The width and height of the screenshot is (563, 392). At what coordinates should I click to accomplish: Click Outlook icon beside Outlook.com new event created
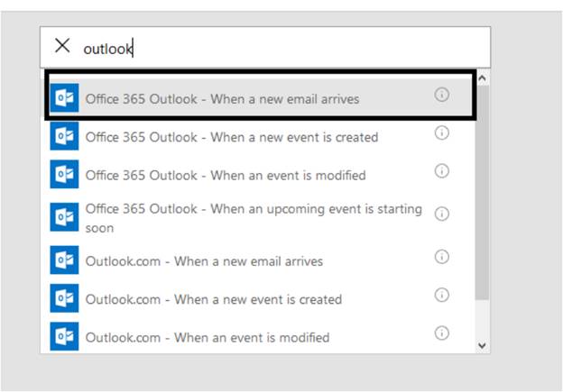64,298
